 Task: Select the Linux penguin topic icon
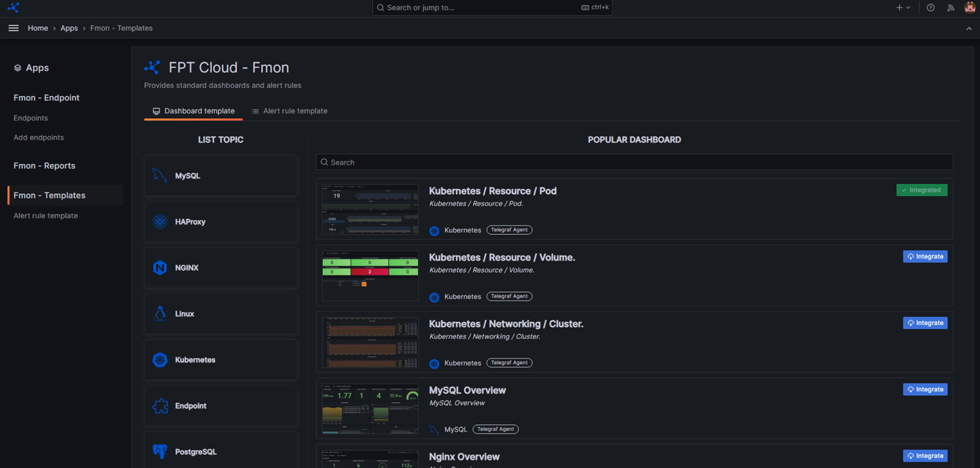(160, 313)
